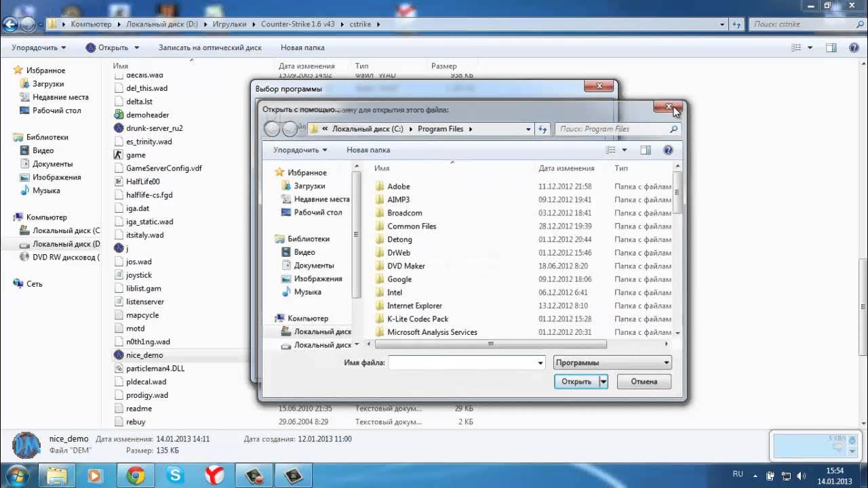Toggle preview pane in the cstrike Explorer window
868x488 pixels.
click(x=831, y=47)
